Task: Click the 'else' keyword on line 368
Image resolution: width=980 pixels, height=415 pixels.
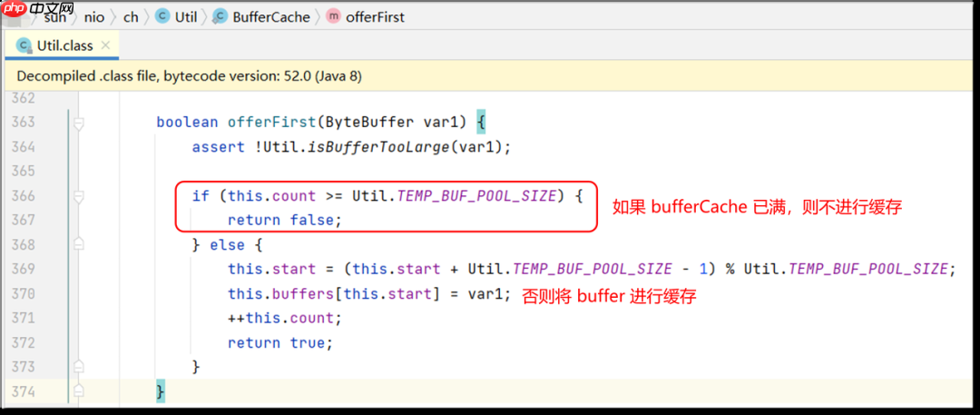Action: [x=228, y=245]
